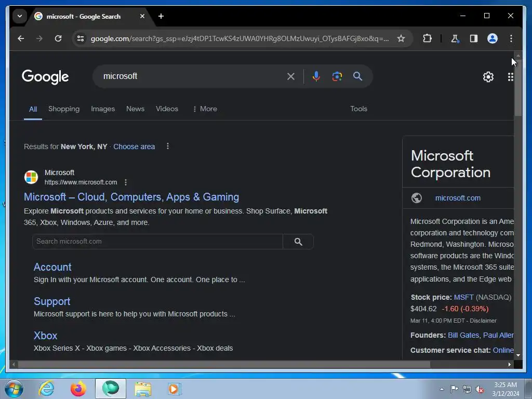Open Google settings gear

(x=488, y=77)
